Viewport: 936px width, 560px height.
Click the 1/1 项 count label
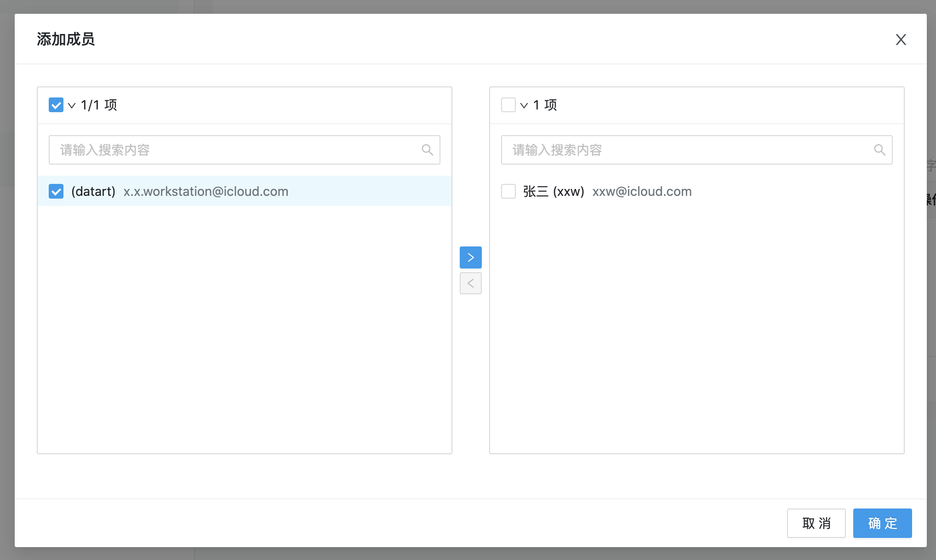click(99, 105)
